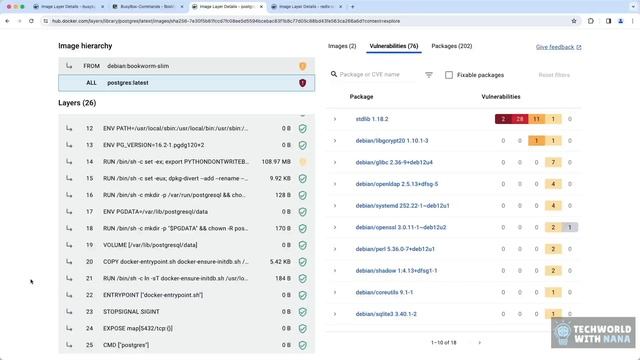Click green shield icon for layer 25
640x360 pixels.
tap(302, 345)
